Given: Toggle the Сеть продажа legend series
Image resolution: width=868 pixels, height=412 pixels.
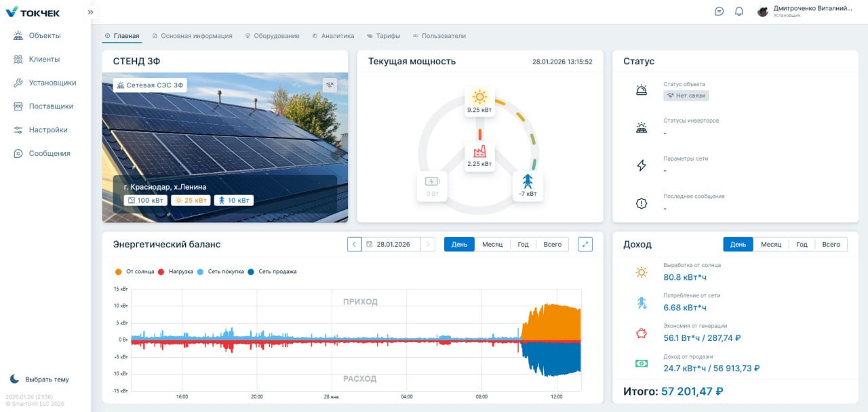Looking at the screenshot, I should [272, 271].
